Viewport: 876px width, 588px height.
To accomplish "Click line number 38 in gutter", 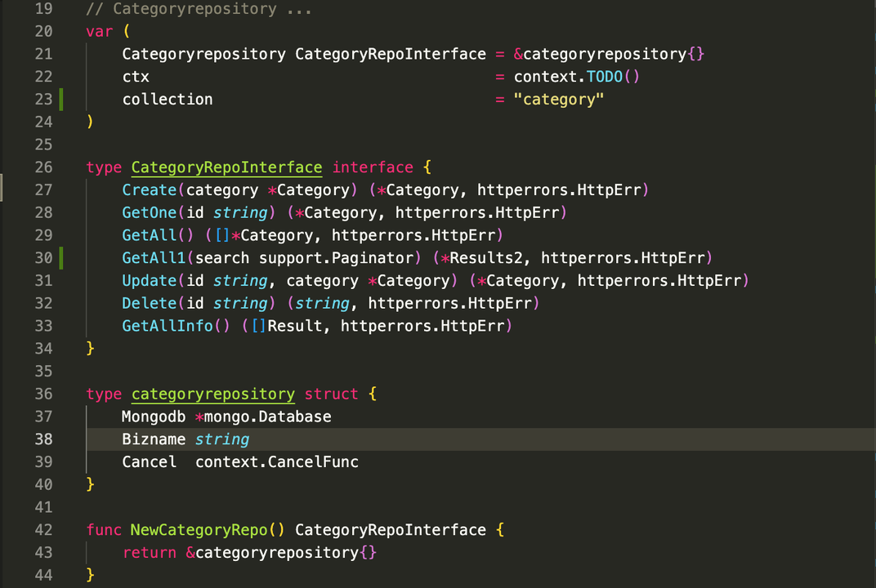I will (43, 439).
